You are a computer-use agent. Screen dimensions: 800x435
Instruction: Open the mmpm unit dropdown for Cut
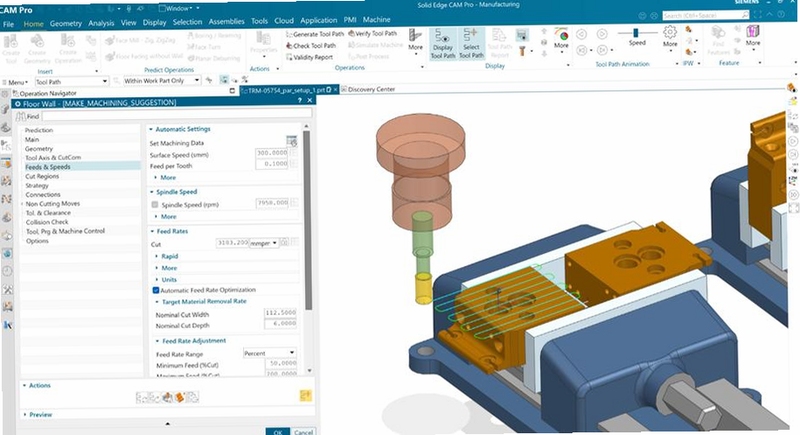(263, 243)
